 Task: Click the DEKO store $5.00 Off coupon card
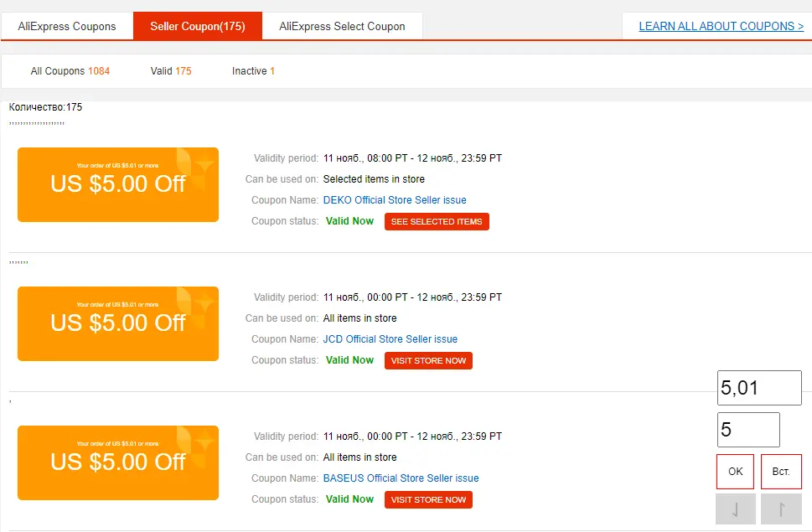click(118, 185)
